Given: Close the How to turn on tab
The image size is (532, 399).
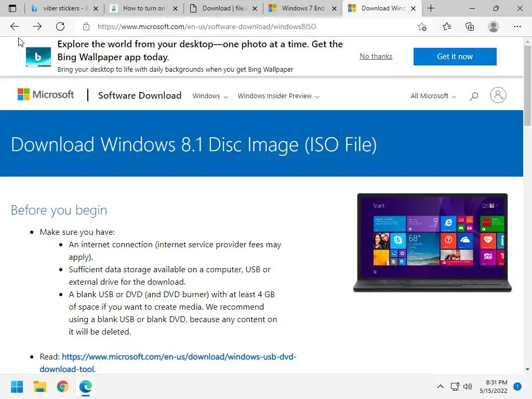Looking at the screenshot, I should click(175, 8).
